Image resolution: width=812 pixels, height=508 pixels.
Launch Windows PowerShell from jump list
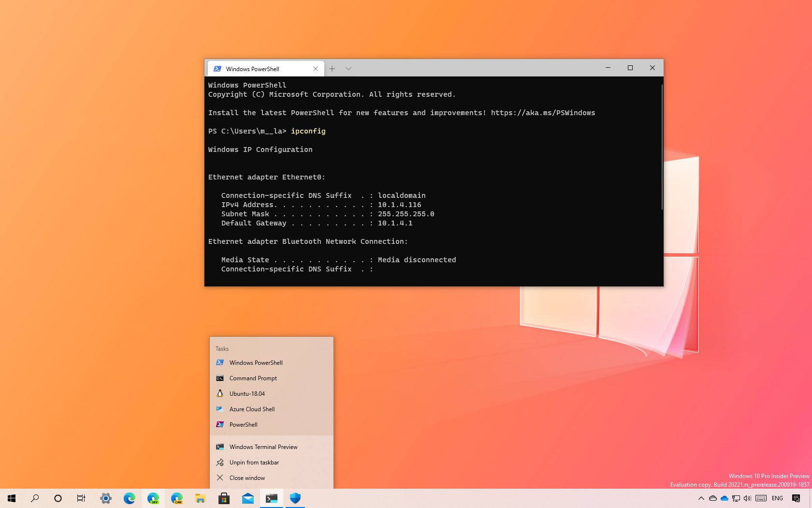tap(256, 363)
